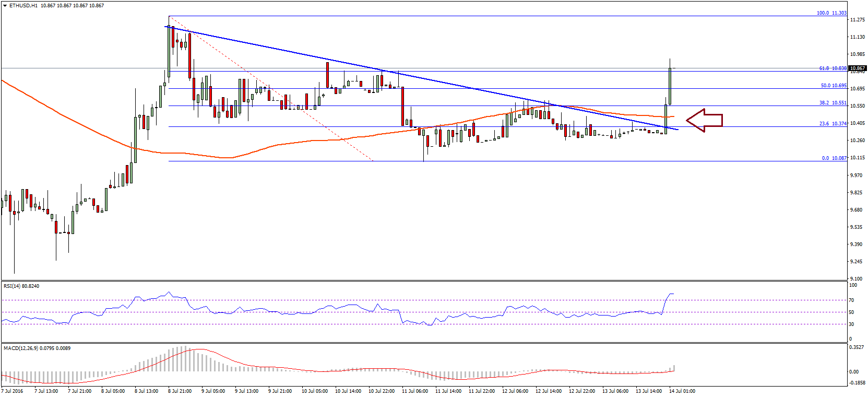Click price axis value 11.275
Image resolution: width=868 pixels, height=397 pixels.
[x=858, y=20]
